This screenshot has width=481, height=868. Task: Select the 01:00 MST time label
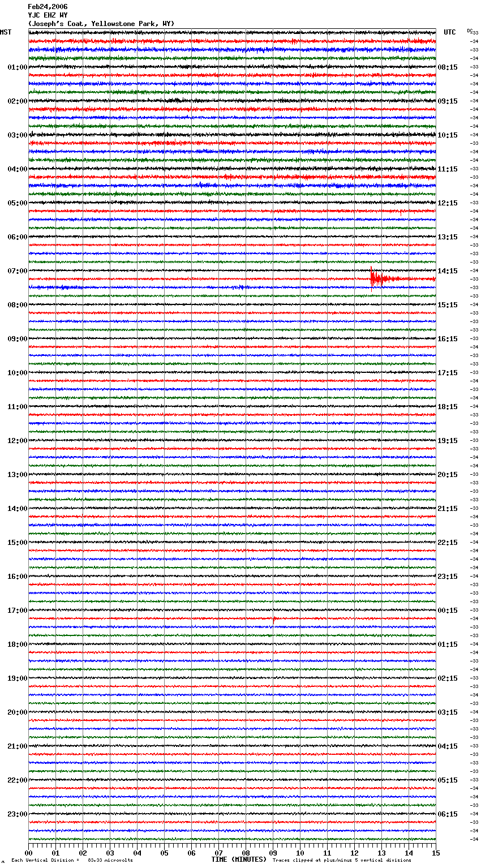click(18, 67)
